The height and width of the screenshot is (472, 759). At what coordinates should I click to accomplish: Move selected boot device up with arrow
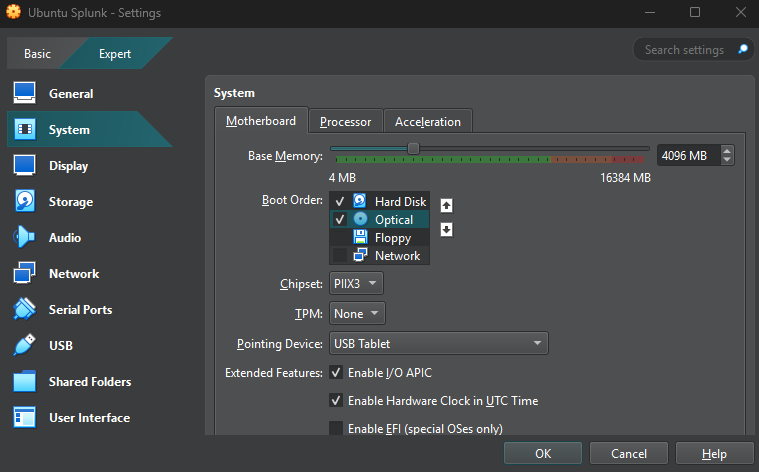[446, 206]
